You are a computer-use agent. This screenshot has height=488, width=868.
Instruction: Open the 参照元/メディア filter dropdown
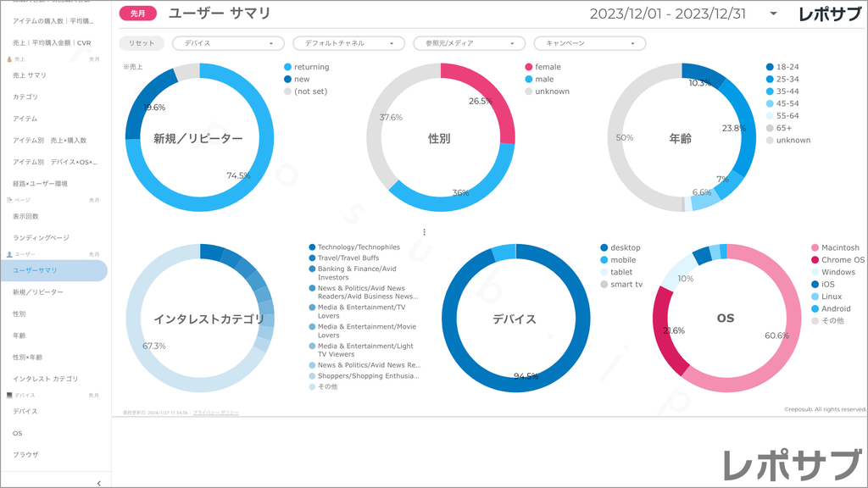tap(469, 43)
